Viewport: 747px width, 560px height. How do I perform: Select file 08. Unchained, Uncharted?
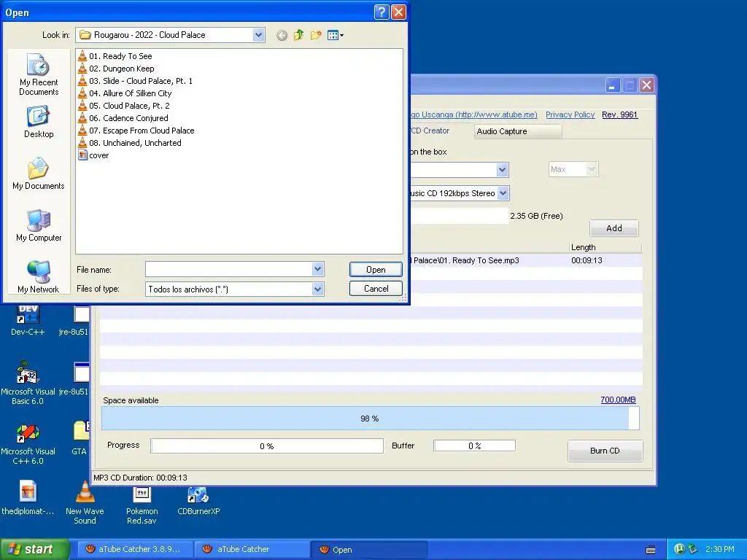coord(130,142)
